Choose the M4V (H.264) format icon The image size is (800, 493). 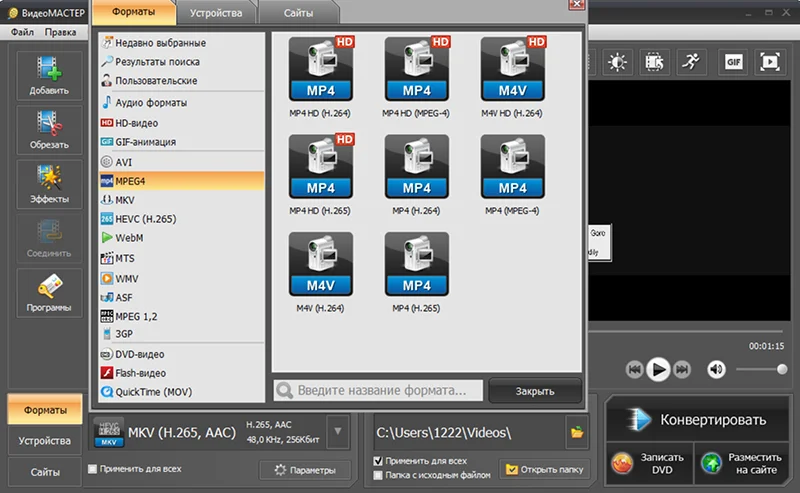click(x=320, y=264)
